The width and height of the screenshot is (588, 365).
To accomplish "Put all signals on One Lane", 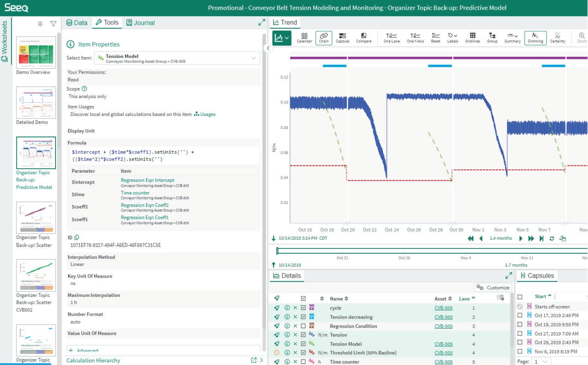I will coord(392,38).
